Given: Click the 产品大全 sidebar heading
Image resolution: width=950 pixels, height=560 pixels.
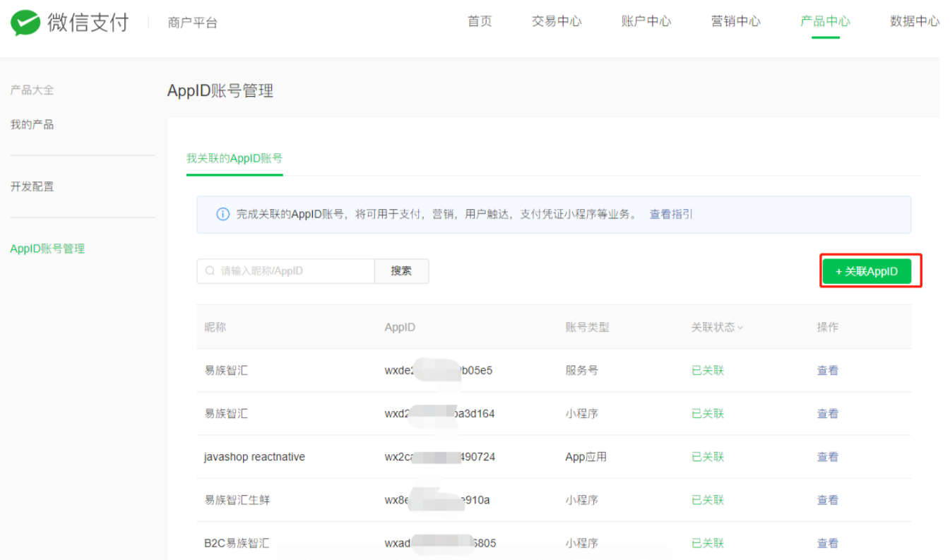Looking at the screenshot, I should (x=32, y=90).
